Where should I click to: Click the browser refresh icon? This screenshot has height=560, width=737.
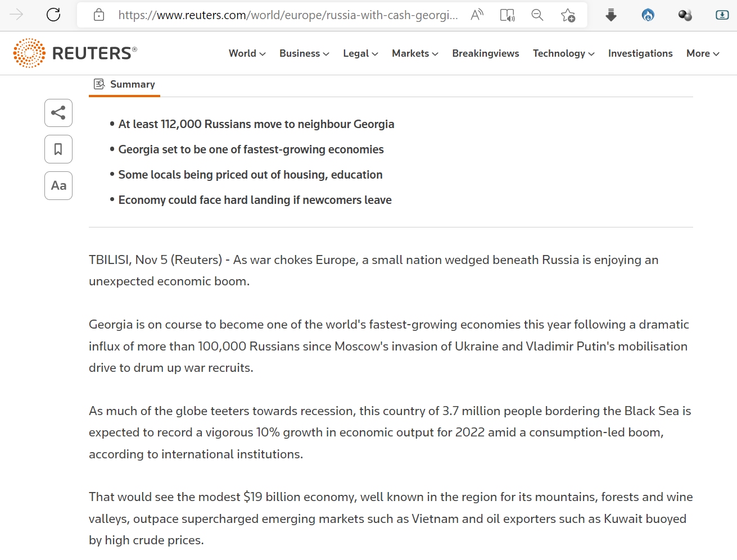[53, 15]
